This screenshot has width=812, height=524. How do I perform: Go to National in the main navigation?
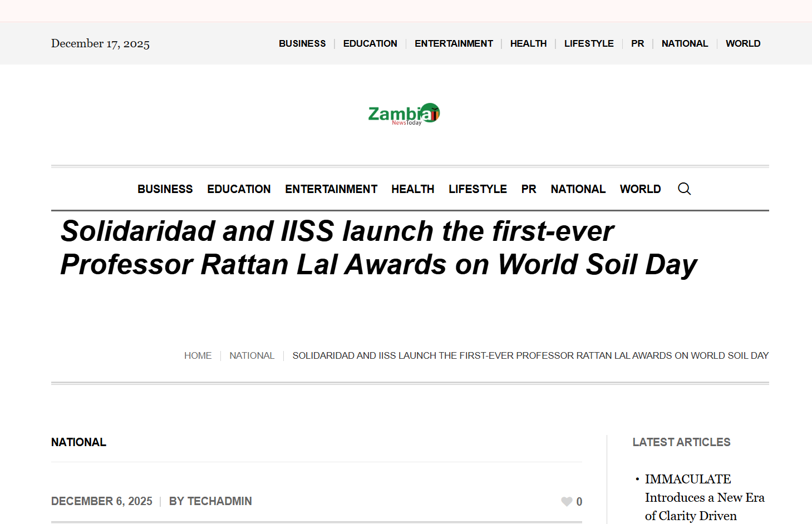tap(578, 189)
